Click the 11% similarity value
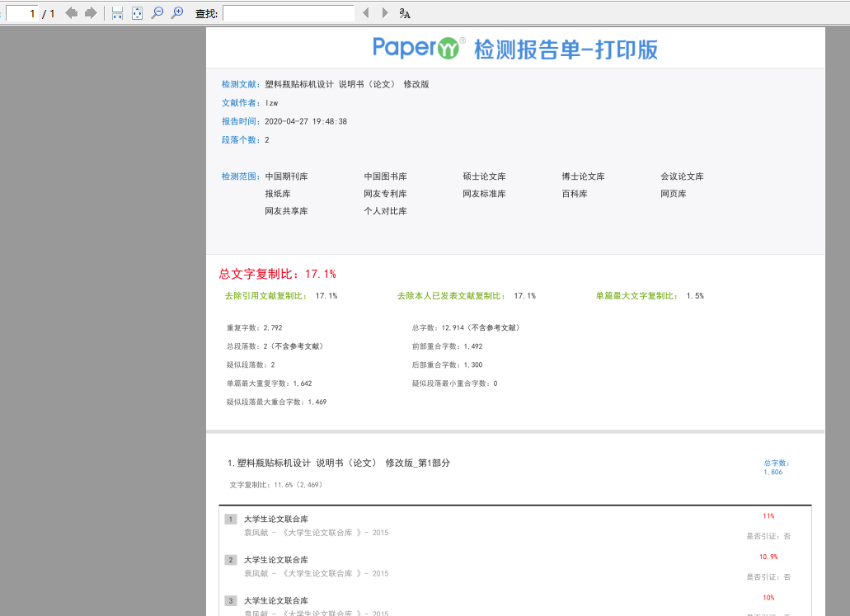The image size is (850, 616). 768,515
